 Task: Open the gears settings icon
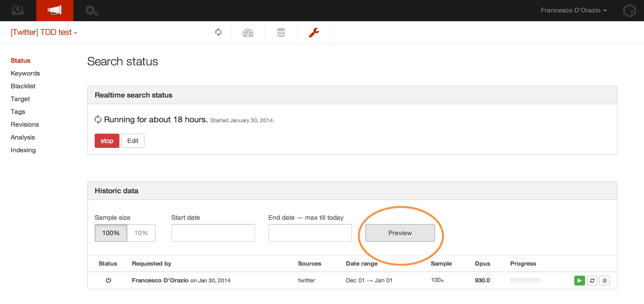point(92,11)
